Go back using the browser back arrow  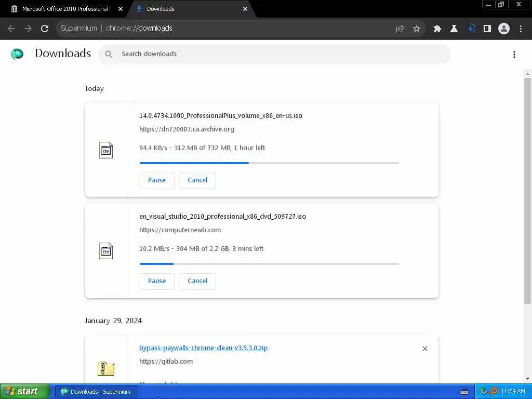point(11,29)
